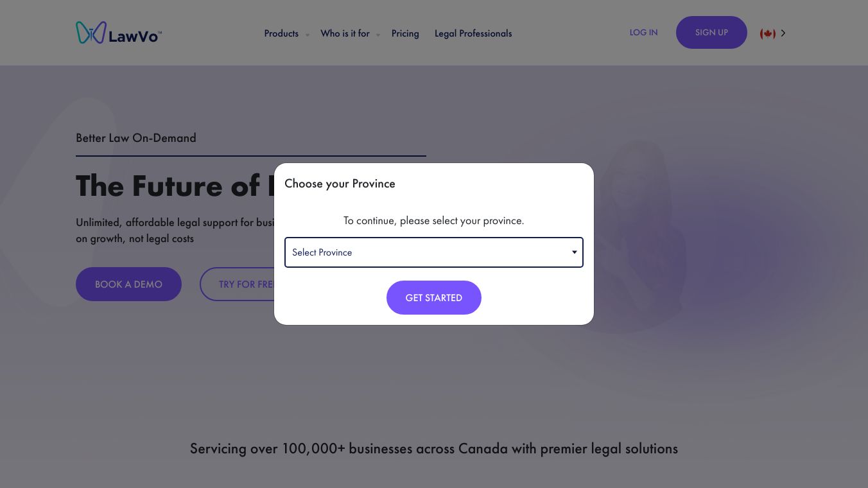Go to the Pricing page

tap(405, 33)
